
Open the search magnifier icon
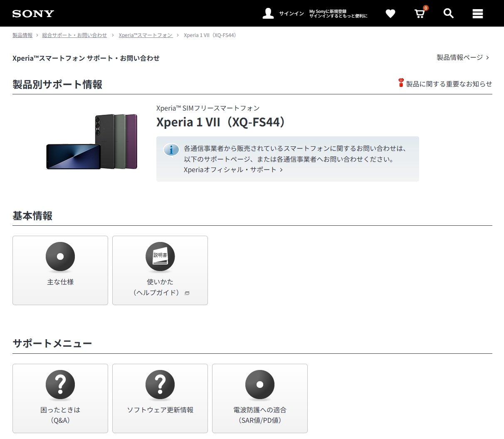coord(448,13)
